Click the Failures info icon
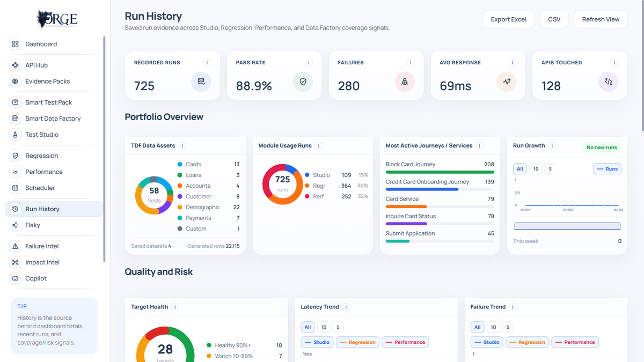Screen dimensions: 644x362 pos(411,63)
